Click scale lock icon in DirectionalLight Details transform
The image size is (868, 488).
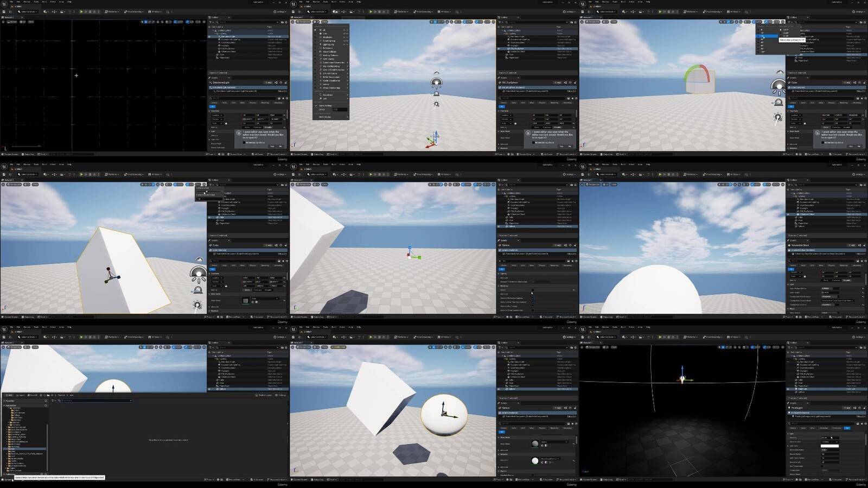click(x=226, y=123)
